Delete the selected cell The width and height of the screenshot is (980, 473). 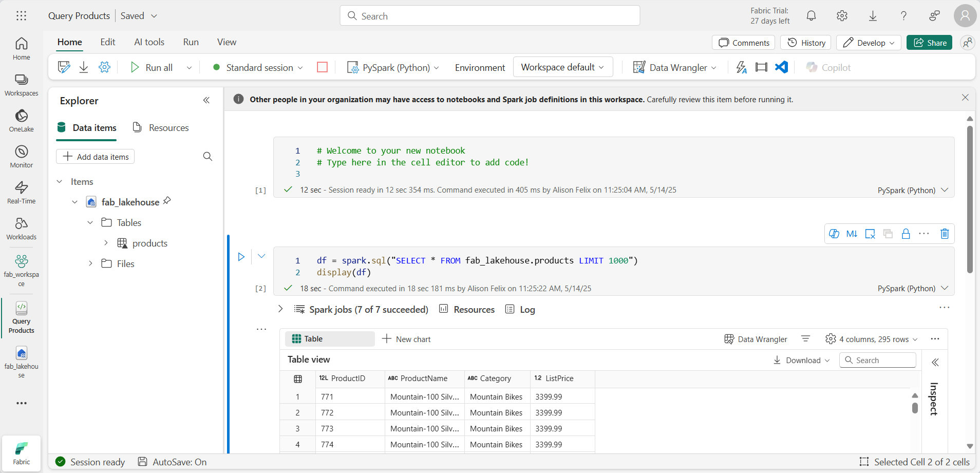945,234
